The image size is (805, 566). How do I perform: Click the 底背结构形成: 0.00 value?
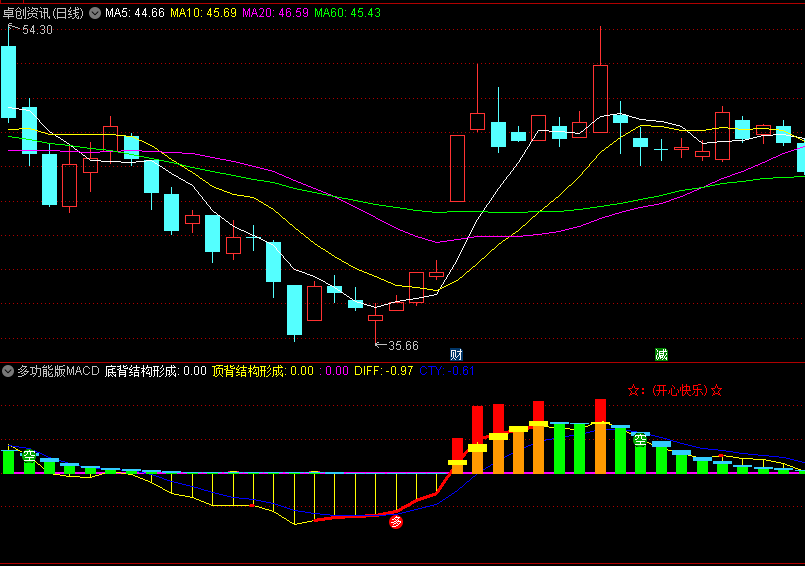[x=156, y=371]
